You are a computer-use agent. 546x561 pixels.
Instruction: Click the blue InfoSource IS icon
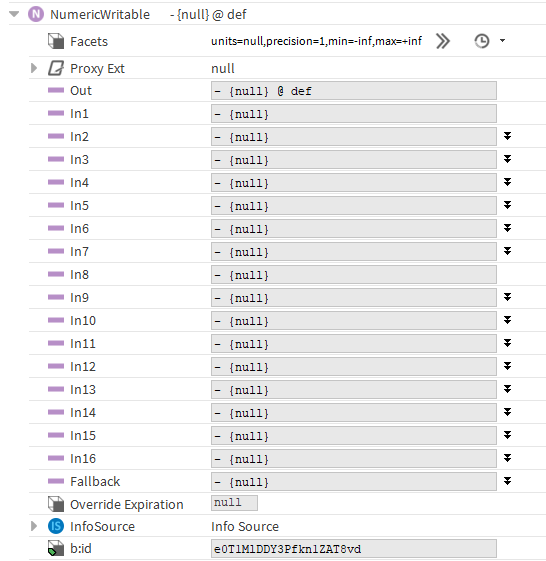tap(56, 526)
